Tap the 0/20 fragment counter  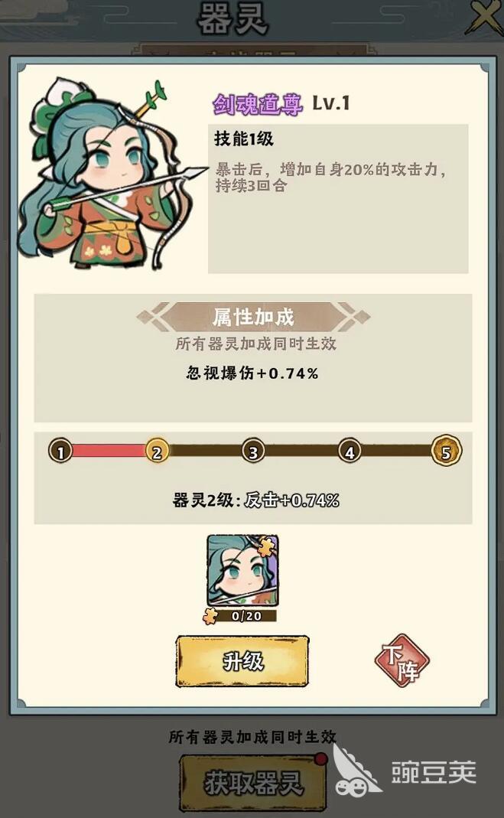(x=246, y=616)
